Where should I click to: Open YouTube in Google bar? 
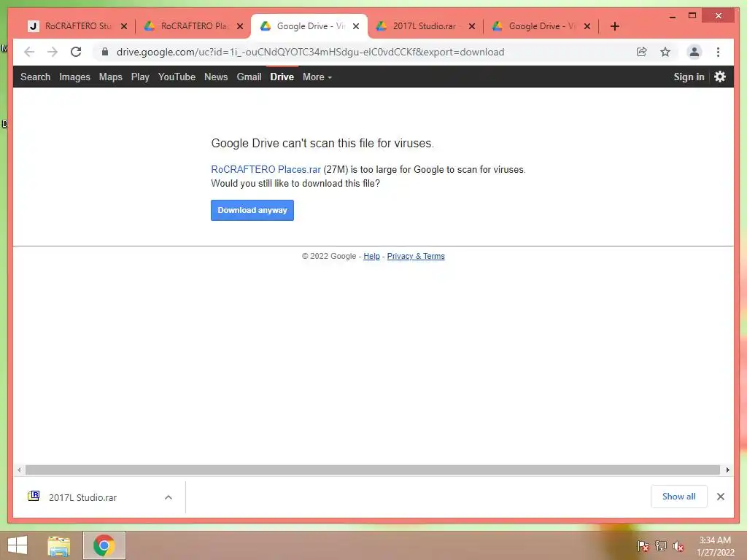pos(177,77)
